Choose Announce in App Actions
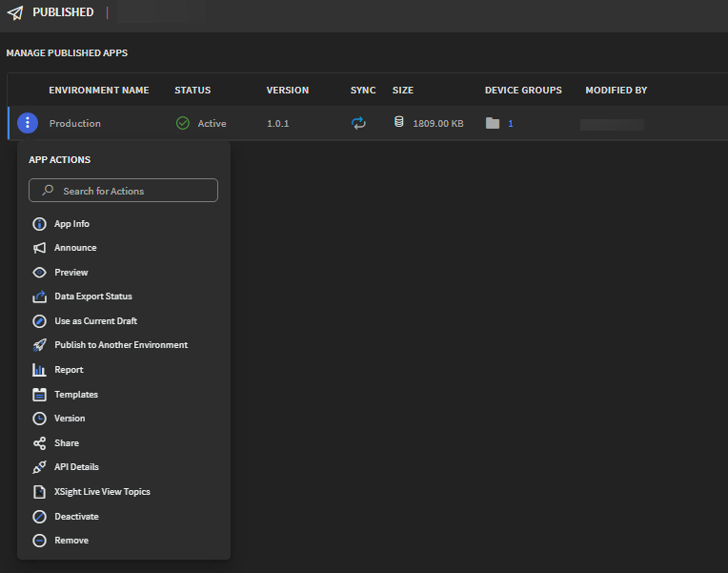Viewport: 728px width, 573px height. [75, 248]
